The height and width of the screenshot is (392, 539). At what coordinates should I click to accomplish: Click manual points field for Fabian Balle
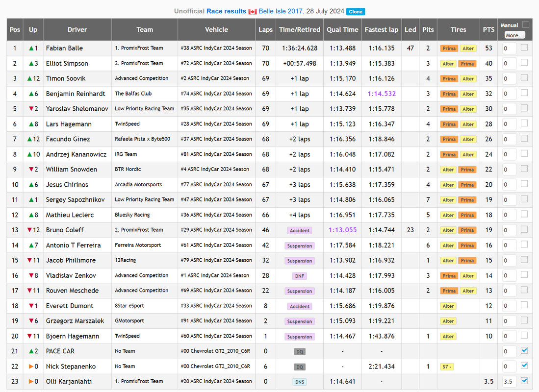click(x=509, y=49)
